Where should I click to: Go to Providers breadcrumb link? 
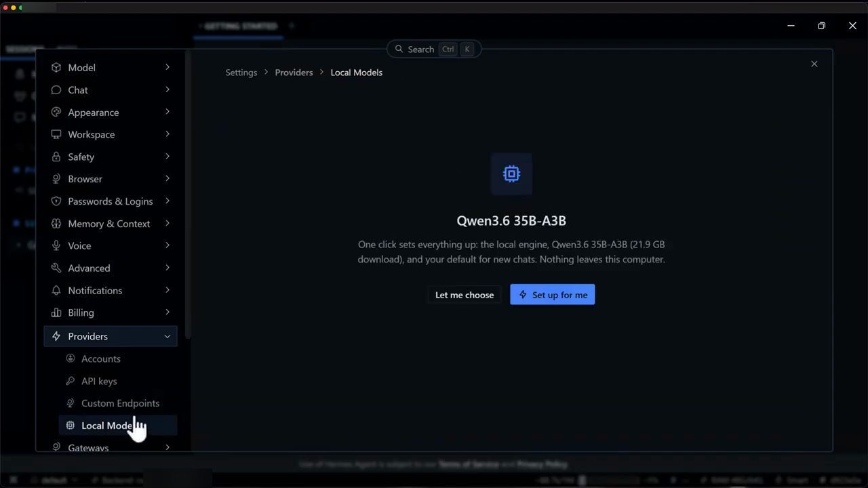coord(294,73)
